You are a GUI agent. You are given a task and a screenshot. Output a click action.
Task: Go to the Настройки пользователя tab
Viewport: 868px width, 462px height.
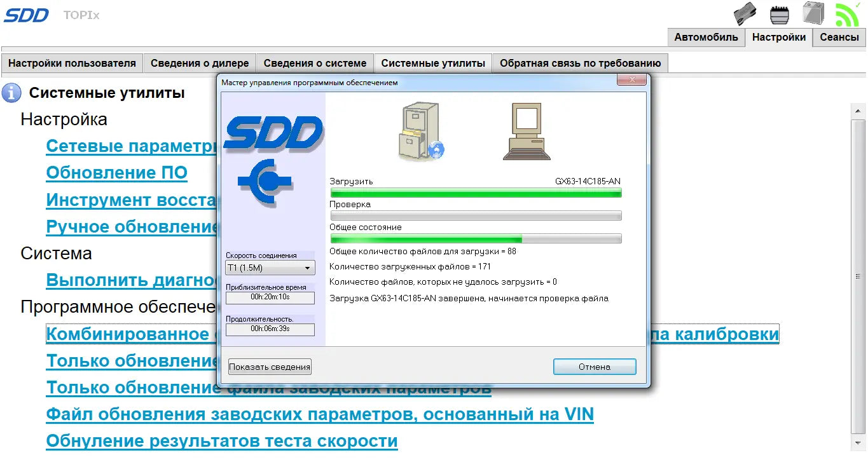click(72, 64)
